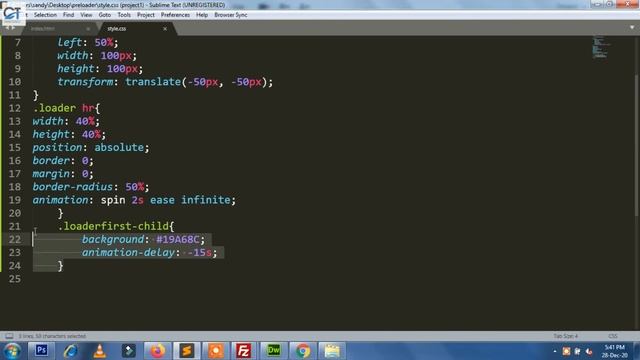Change the CSS syntax selector in status bar

click(613, 336)
